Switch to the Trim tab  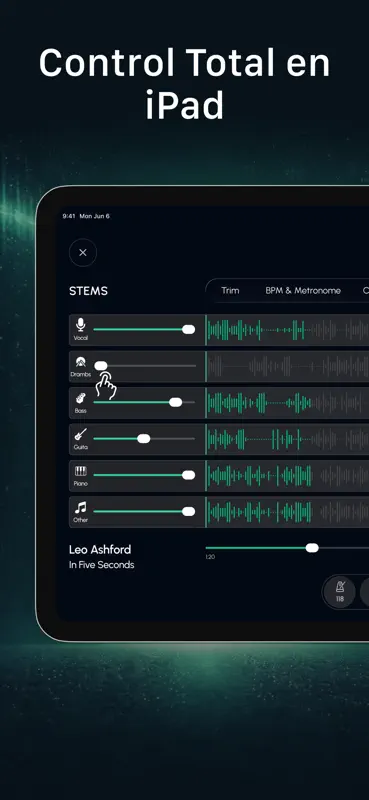pos(230,291)
